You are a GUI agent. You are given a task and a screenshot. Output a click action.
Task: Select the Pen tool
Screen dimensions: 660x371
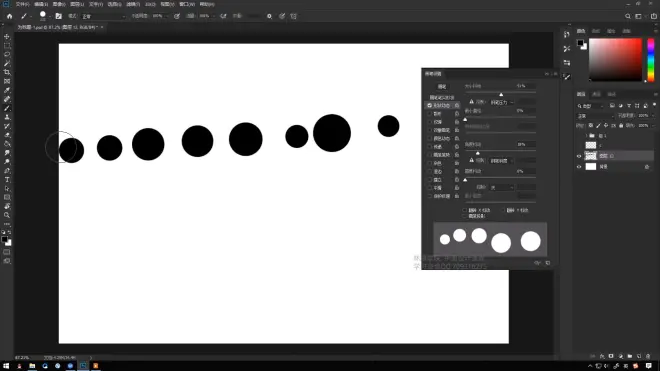(7, 171)
